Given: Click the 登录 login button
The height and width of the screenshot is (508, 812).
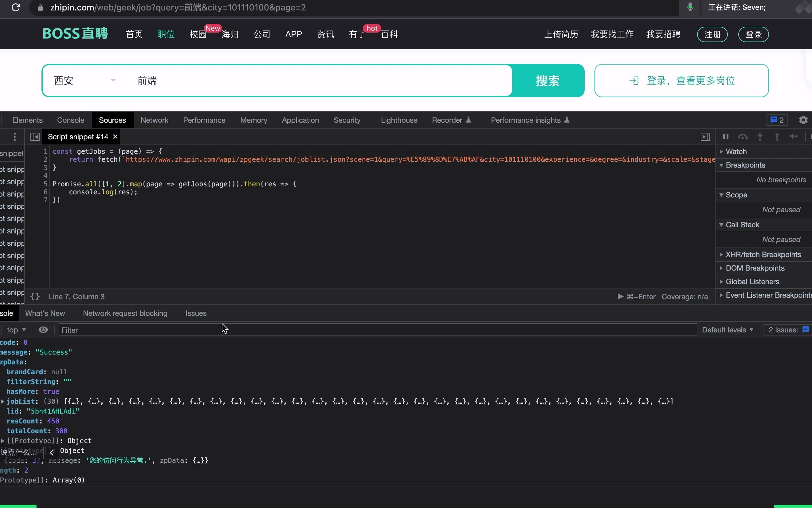Looking at the screenshot, I should 754,34.
